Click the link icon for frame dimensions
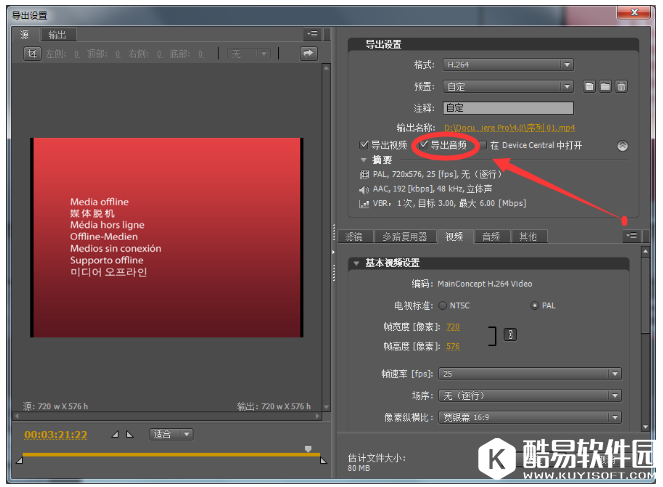Viewport: 663px width, 487px height. [x=510, y=335]
